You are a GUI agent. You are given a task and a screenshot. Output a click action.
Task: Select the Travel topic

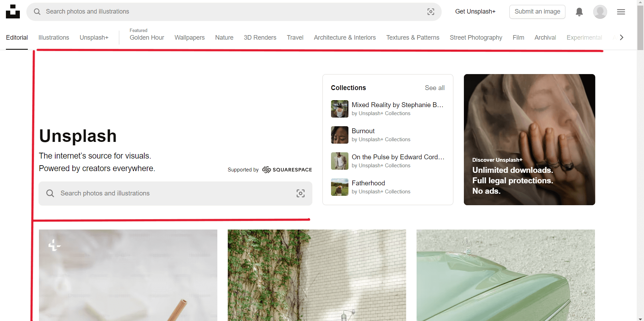[295, 38]
